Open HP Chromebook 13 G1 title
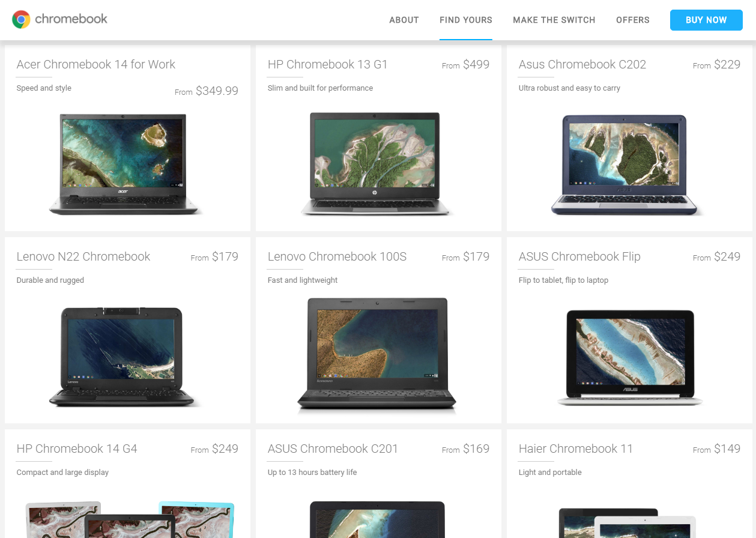 point(328,64)
